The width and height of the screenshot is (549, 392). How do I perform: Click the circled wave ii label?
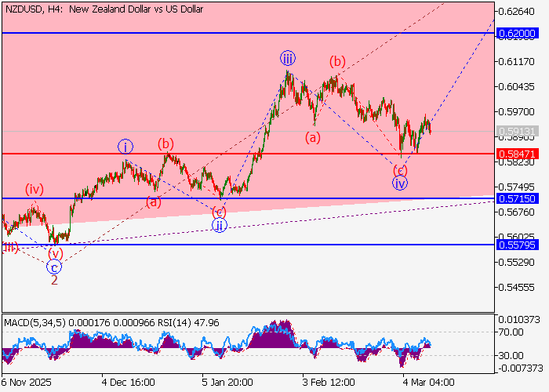220,226
